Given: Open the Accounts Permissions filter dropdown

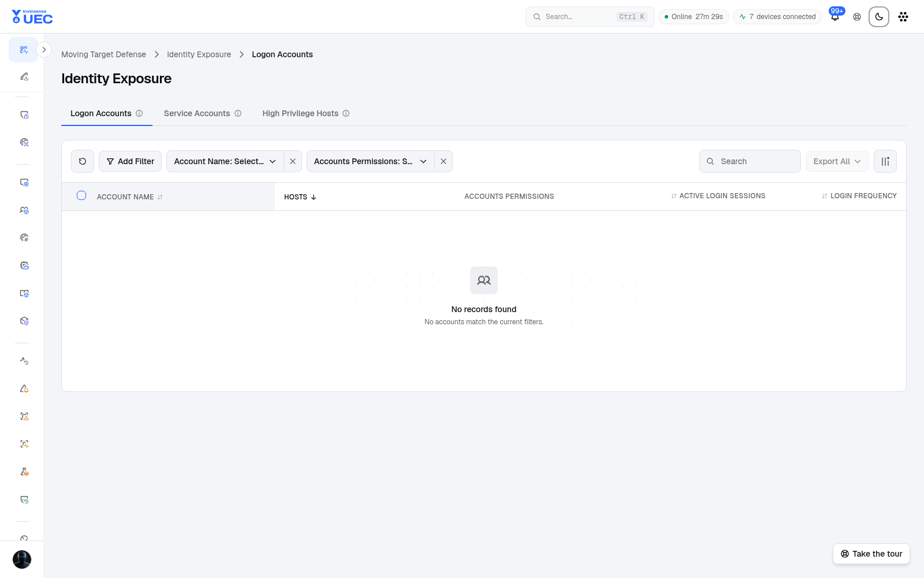Looking at the screenshot, I should pyautogui.click(x=370, y=161).
